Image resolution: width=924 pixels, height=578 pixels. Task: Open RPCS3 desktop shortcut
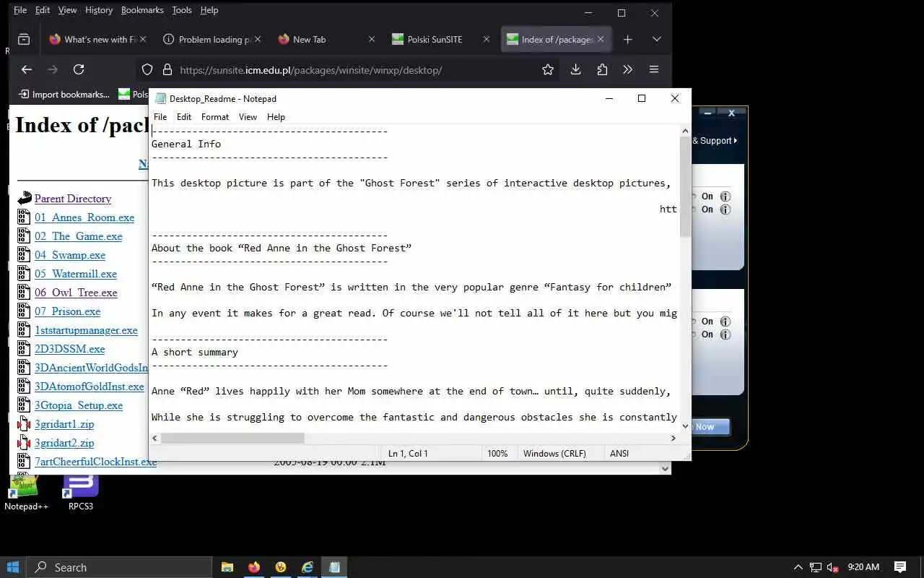tap(81, 491)
